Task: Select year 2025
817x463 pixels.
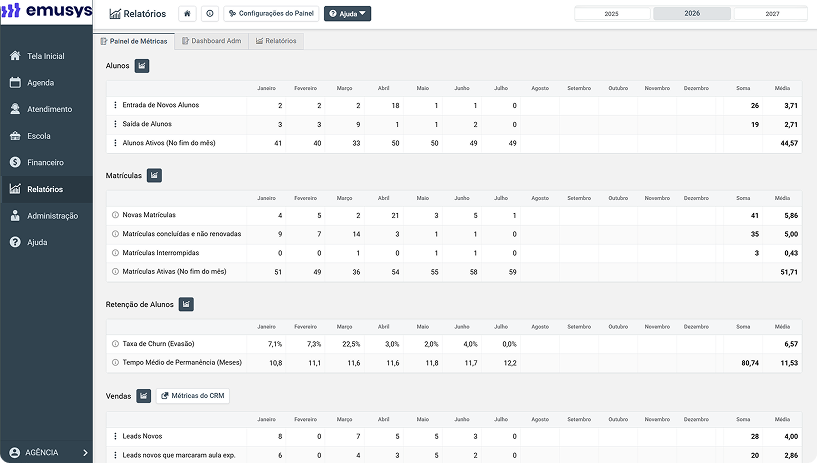Action: tap(612, 14)
